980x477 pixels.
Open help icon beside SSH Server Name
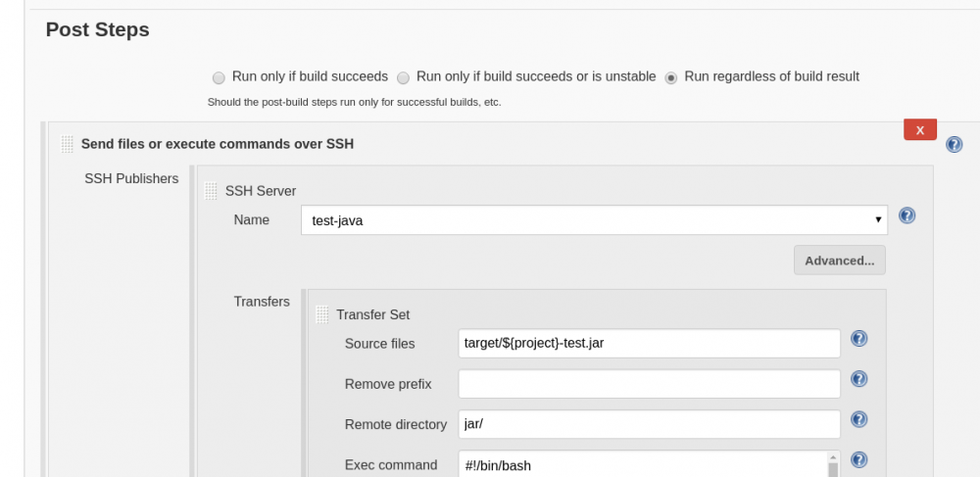coord(906,216)
